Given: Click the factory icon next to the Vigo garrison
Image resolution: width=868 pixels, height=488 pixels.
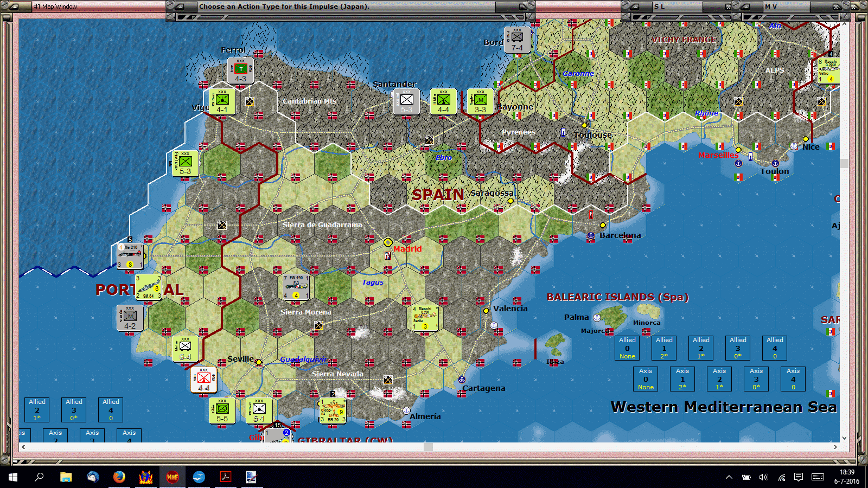Looking at the screenshot, I should 250,101.
